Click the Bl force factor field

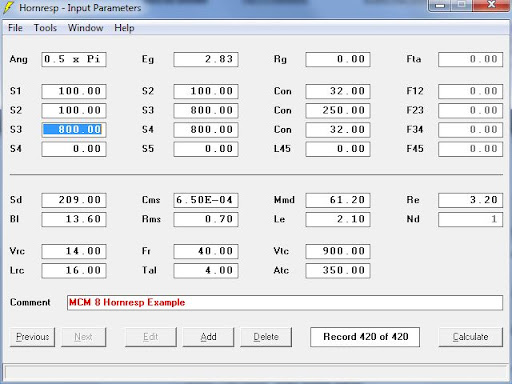pyautogui.click(x=74, y=219)
